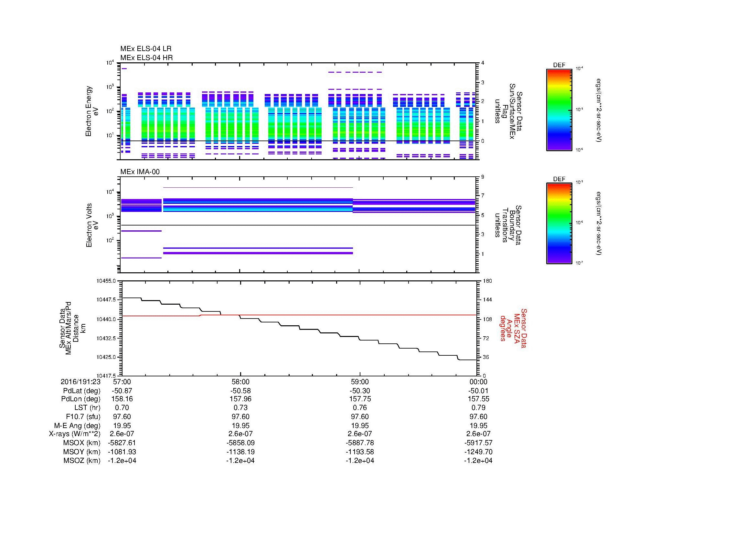Viewport: 756px width, 534px height.
Task: Click the 'ergs/(cm**2-sr-sec-eV)' label beside the top color bar
Action: pos(599,110)
